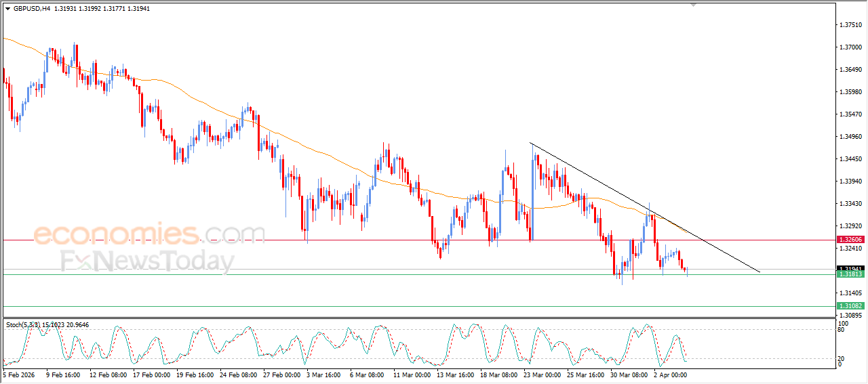
Task: Click the stochastic 80 level label
Action: click(842, 330)
